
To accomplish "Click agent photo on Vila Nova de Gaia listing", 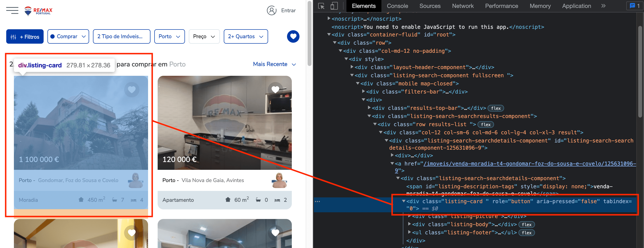I will 279,180.
